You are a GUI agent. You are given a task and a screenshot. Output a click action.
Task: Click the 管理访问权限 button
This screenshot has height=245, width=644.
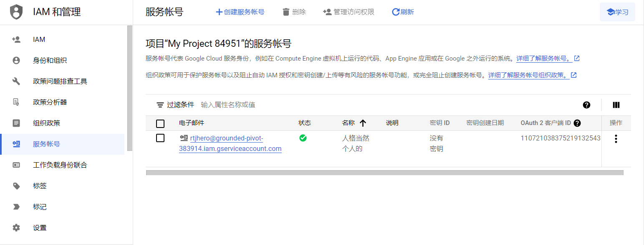pos(349,12)
